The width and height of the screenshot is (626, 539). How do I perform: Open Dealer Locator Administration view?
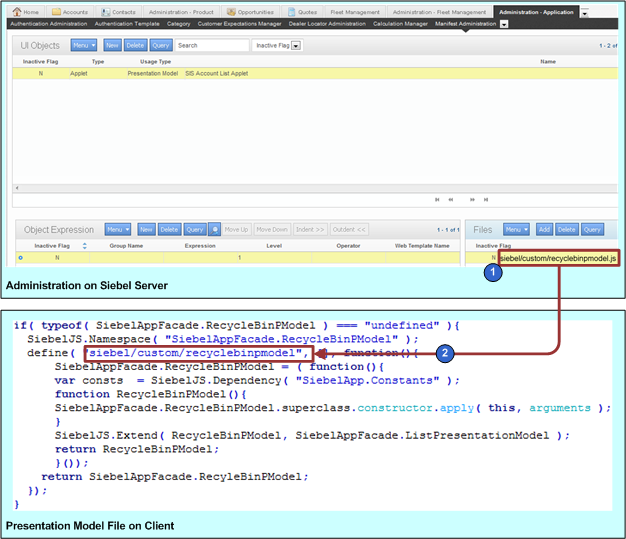pyautogui.click(x=327, y=24)
